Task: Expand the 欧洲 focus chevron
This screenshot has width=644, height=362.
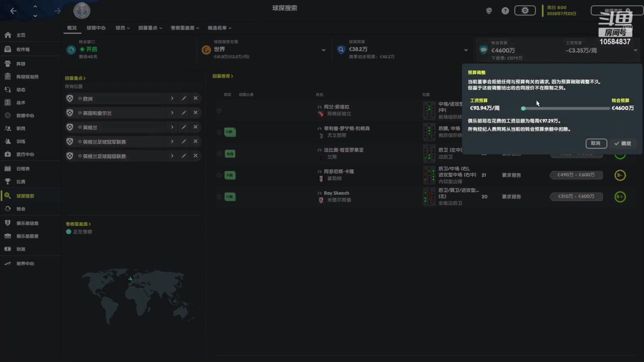Action: (x=172, y=98)
